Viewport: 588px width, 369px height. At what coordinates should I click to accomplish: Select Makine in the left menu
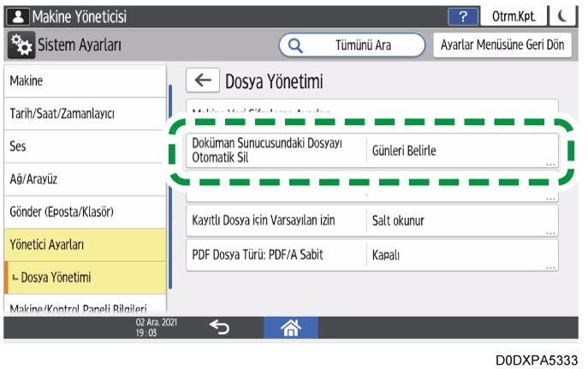(x=83, y=80)
